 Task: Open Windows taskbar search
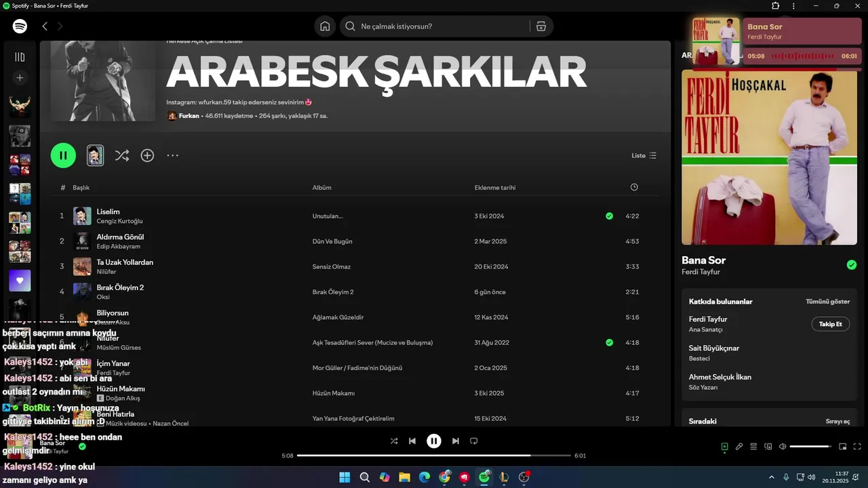click(365, 477)
